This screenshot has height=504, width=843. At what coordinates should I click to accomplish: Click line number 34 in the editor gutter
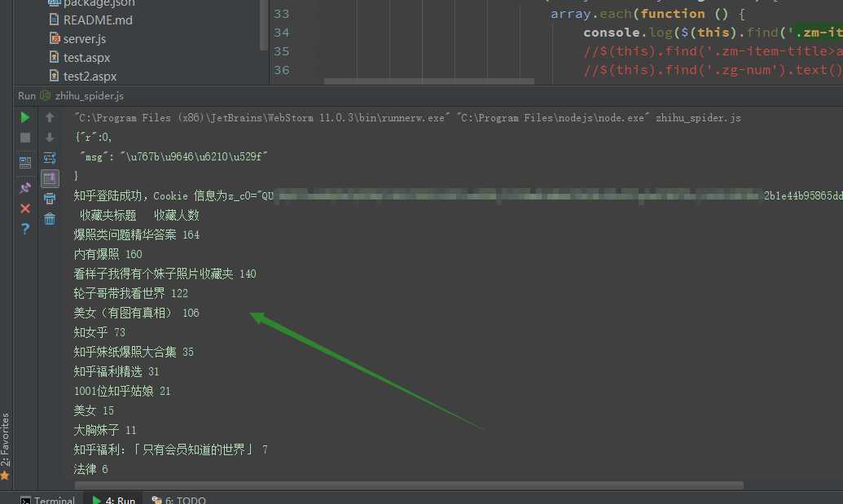coord(281,33)
